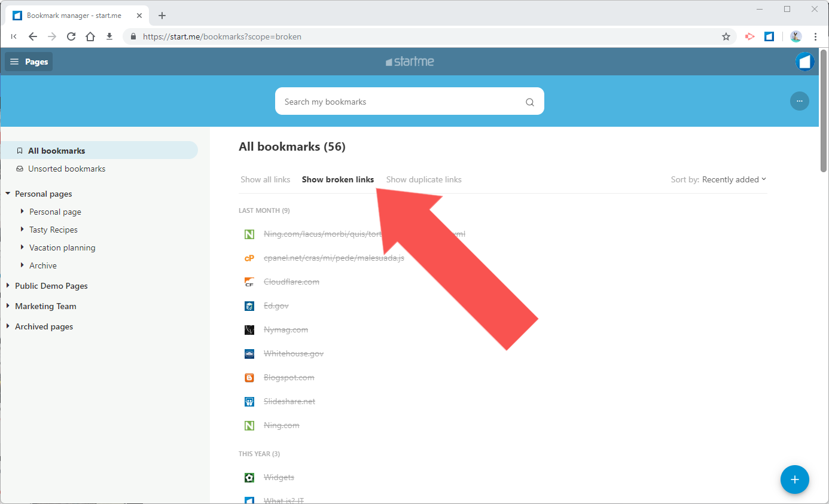The height and width of the screenshot is (504, 829).
Task: Open the Widgets broken bookmark
Action: pyautogui.click(x=279, y=477)
